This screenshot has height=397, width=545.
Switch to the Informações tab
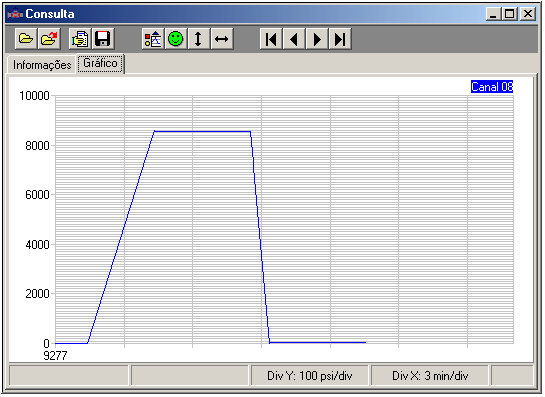click(42, 65)
